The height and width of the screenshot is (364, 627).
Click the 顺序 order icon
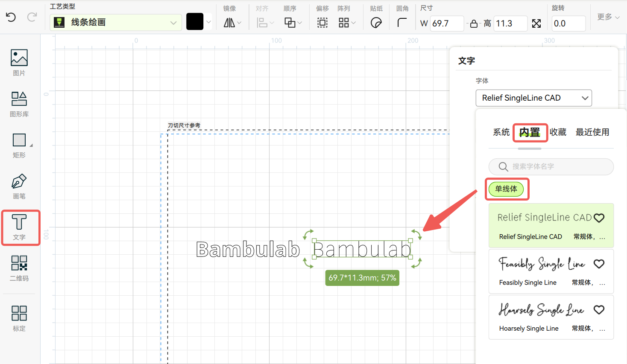(290, 23)
